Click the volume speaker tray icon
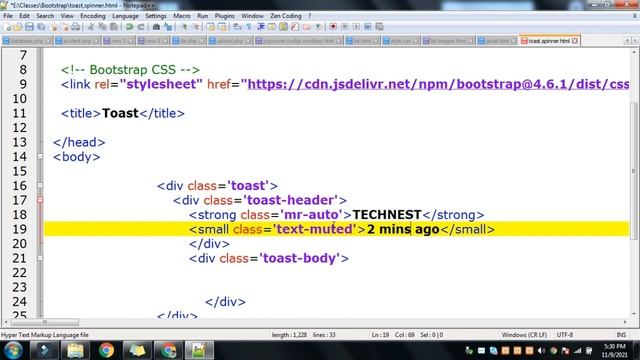640x360 pixels. (x=541, y=351)
